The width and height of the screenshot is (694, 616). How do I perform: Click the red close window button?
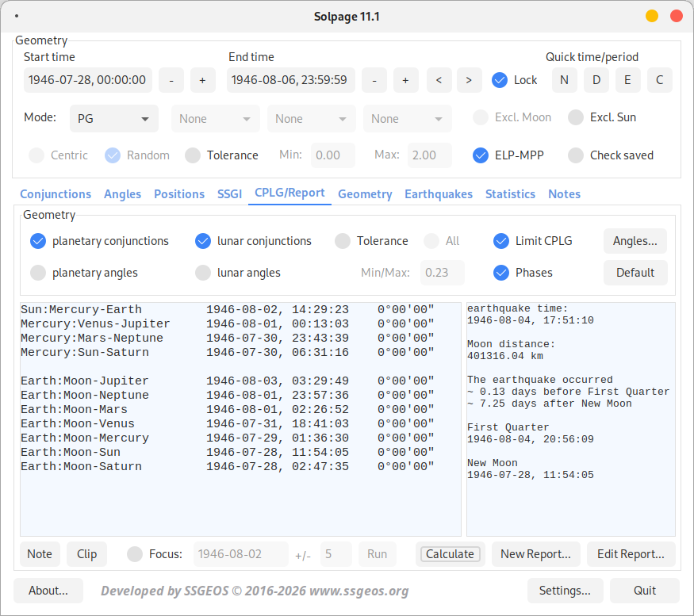point(677,17)
